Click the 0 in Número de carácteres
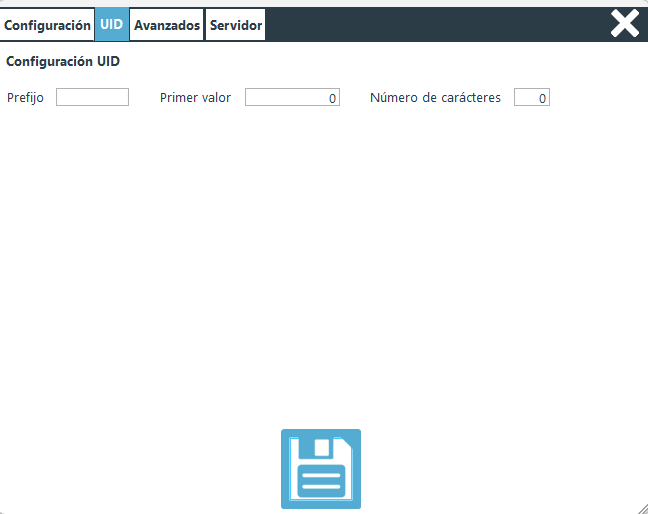 point(542,98)
